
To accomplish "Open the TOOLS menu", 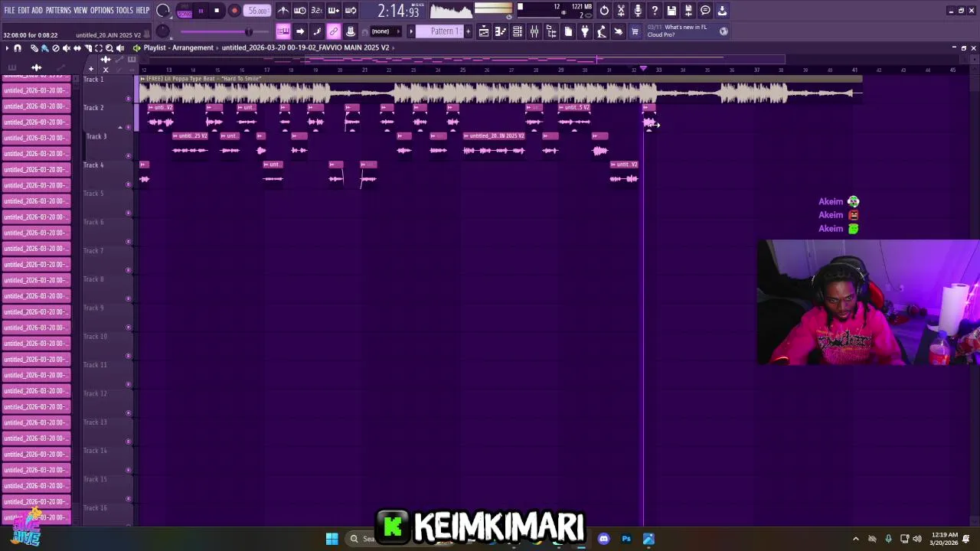I will point(125,11).
